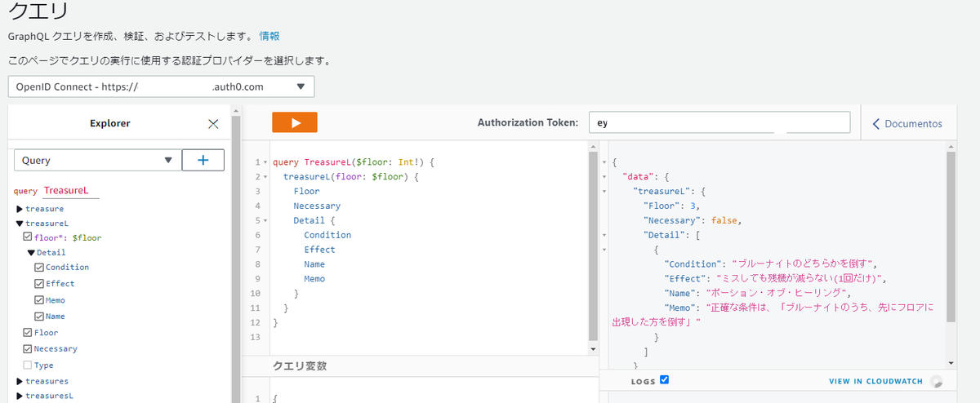Open the Query operation type dropdown
The image size is (980, 403).
97,161
